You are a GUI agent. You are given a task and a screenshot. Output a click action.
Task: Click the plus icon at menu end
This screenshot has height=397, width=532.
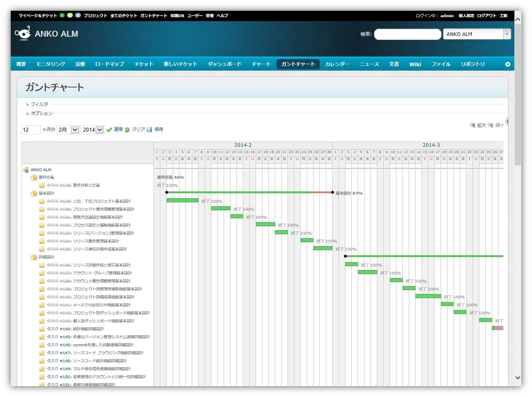[508, 64]
